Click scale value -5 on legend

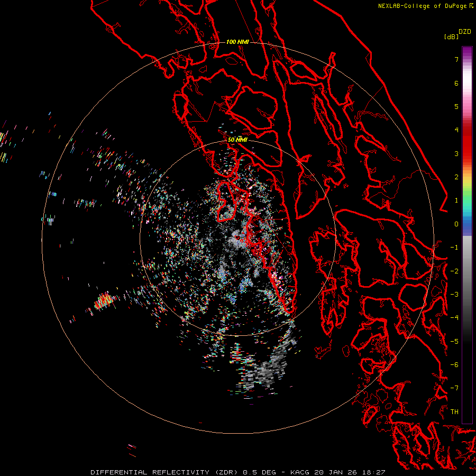454,342
